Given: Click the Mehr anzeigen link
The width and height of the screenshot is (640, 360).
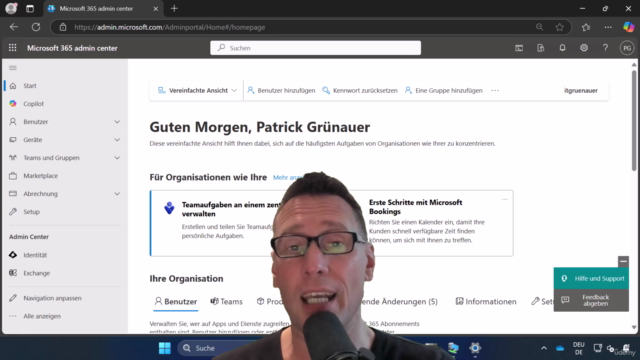Looking at the screenshot, I should (x=288, y=178).
